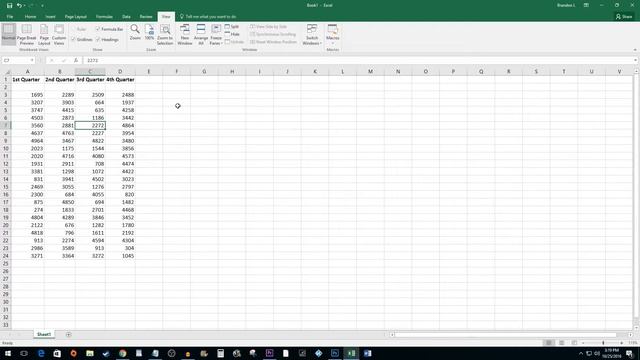Click the Insert Function fx icon
640x360 pixels.
[x=76, y=60]
